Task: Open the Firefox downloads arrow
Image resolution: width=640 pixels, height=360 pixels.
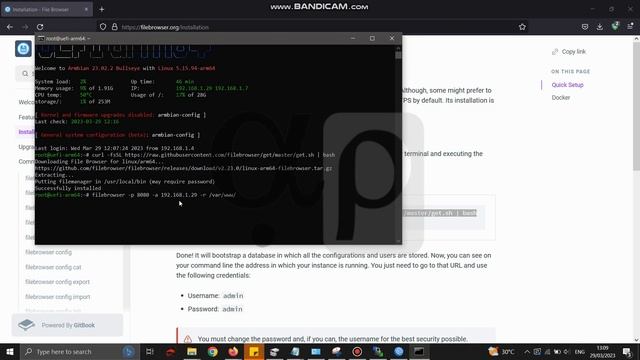Action: [x=600, y=27]
